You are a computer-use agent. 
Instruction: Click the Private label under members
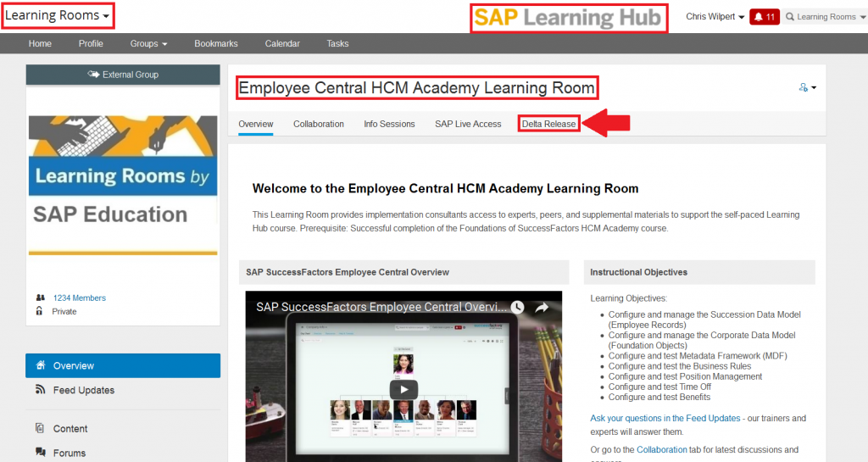coord(64,311)
